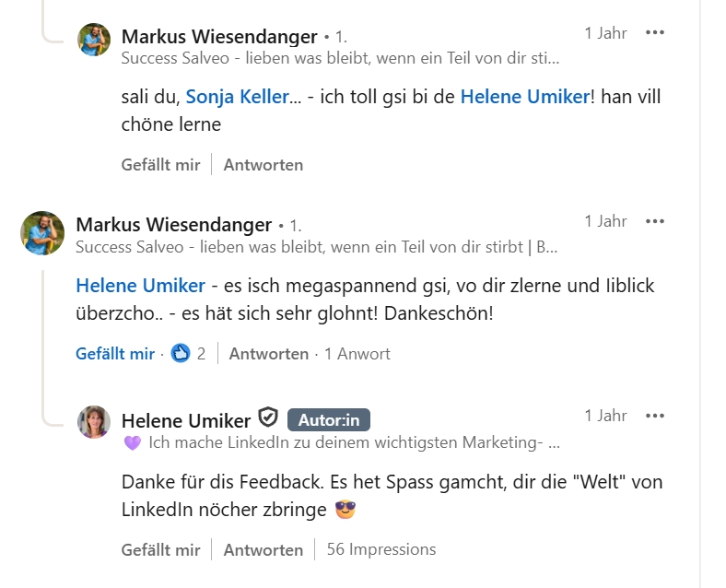Image resolution: width=726 pixels, height=588 pixels.
Task: Open the Sonja Keller mention link
Action: tap(238, 97)
